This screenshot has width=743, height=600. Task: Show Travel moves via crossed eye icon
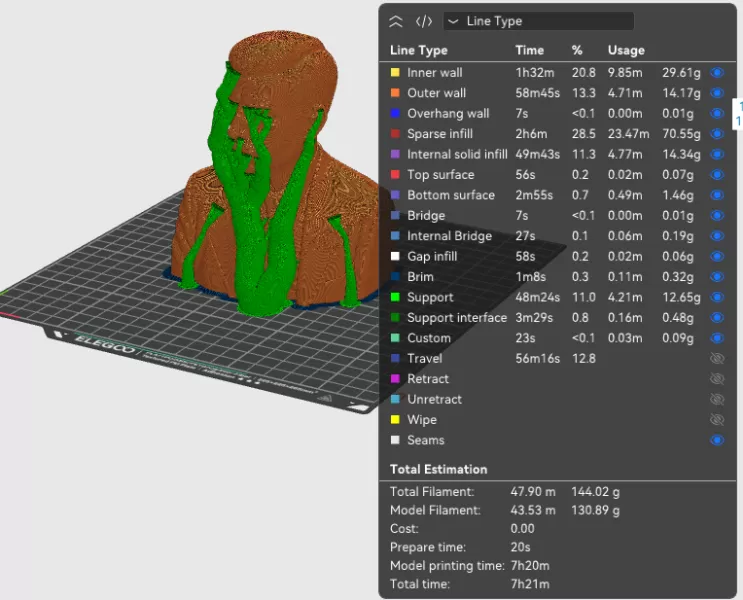(x=717, y=358)
